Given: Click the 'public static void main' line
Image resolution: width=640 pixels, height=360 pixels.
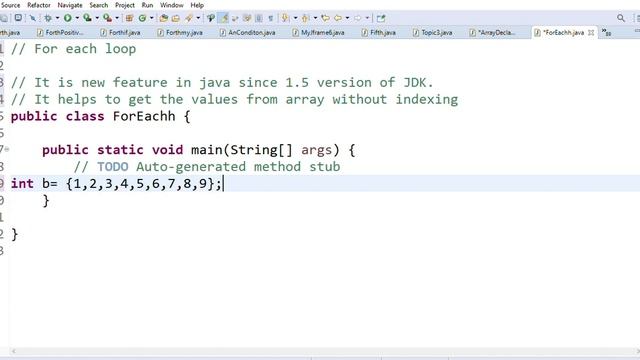Looking at the screenshot, I should 198,150.
